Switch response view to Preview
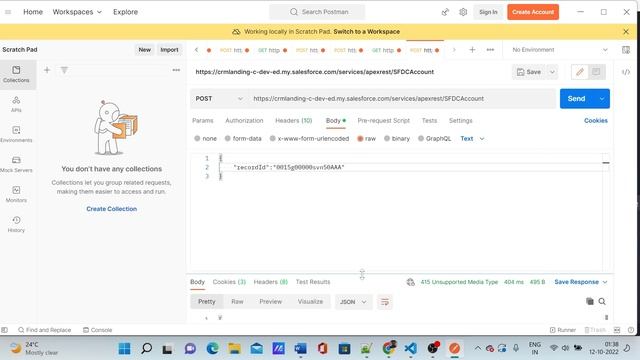The image size is (640, 360). click(271, 302)
